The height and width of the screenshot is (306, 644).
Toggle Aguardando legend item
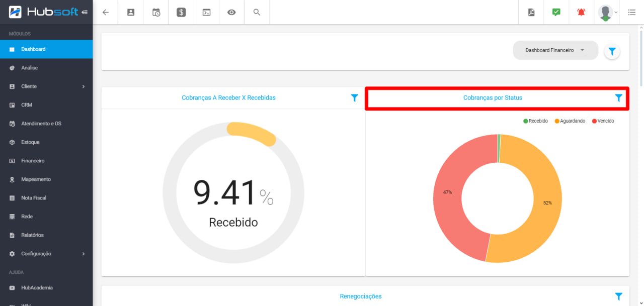pos(570,121)
